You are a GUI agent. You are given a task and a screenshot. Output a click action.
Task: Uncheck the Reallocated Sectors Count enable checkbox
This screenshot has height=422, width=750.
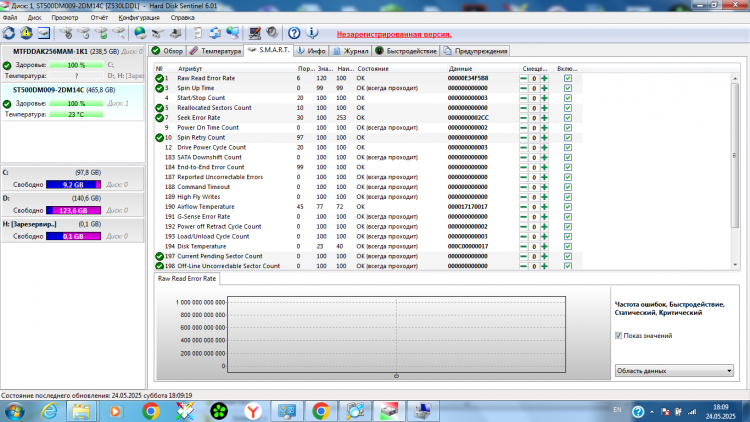click(x=568, y=108)
